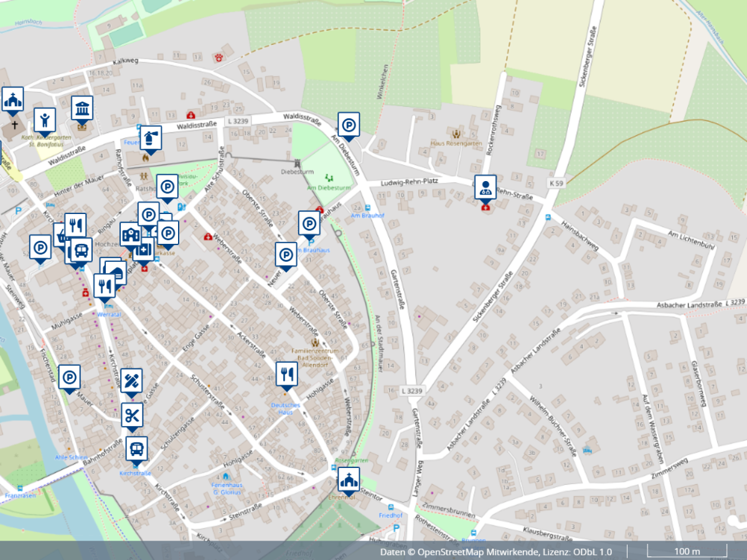Select the bus stop marker at Kirchstraße

[x=137, y=447]
